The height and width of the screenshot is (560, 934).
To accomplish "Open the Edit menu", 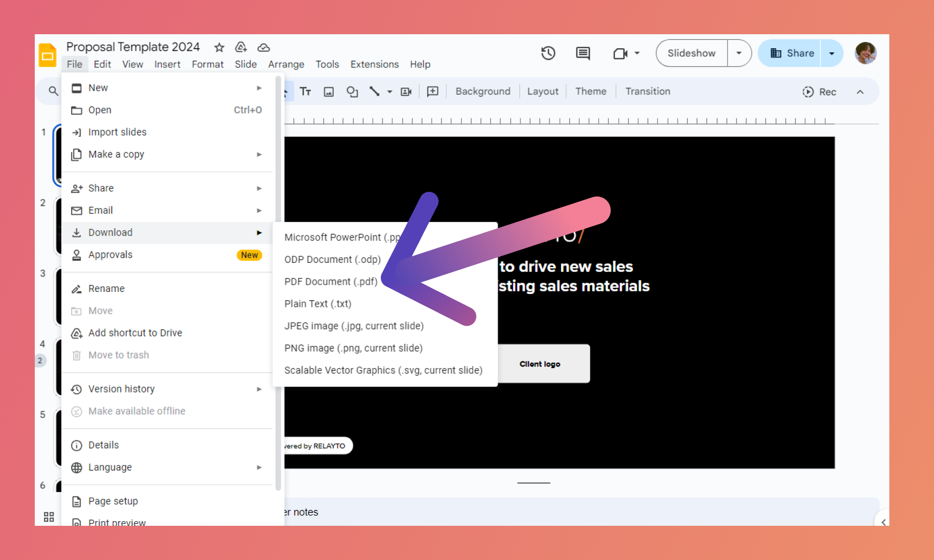I will click(102, 64).
